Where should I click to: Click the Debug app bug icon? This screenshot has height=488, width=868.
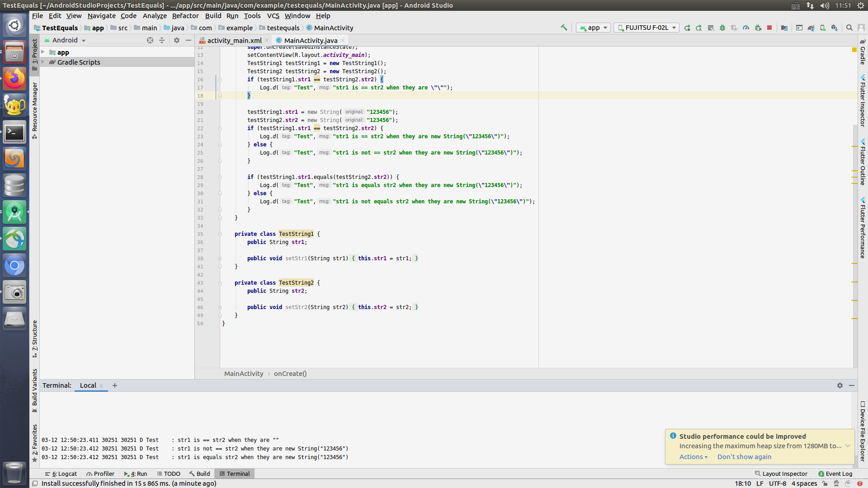722,28
